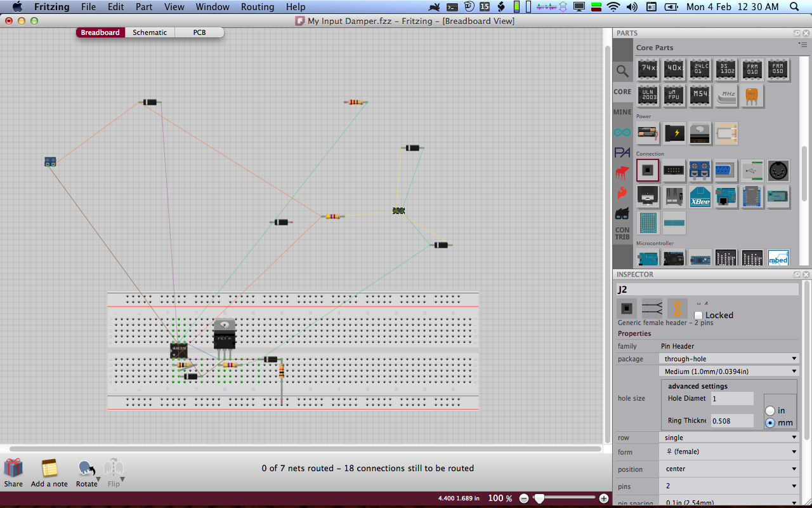This screenshot has height=508, width=812.
Task: Expand the form (female) dropdown
Action: (729, 451)
